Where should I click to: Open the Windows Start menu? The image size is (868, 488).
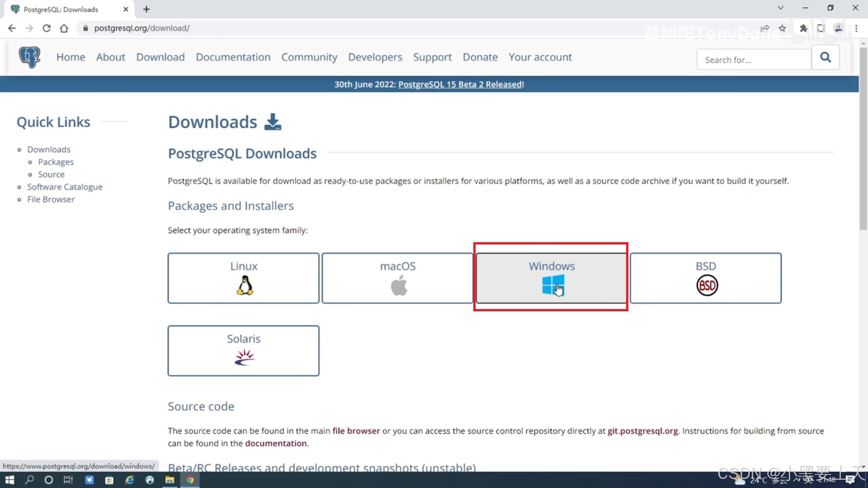9,480
